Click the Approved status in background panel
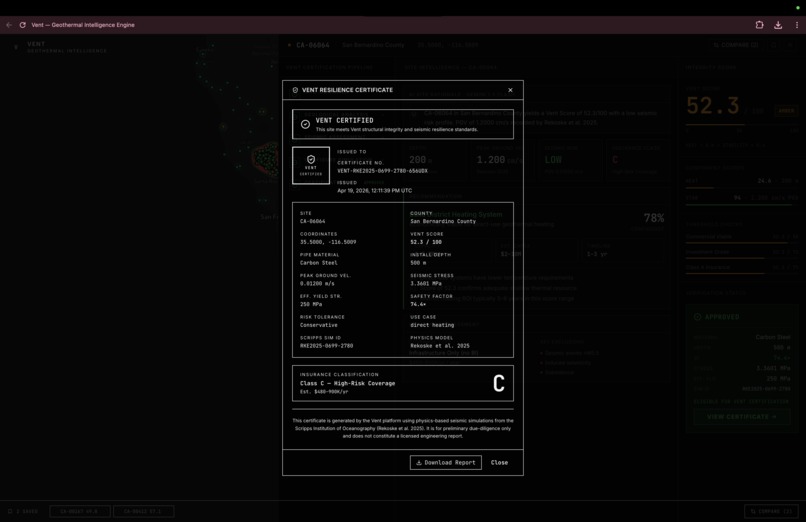Image resolution: width=806 pixels, height=522 pixels. [717, 317]
